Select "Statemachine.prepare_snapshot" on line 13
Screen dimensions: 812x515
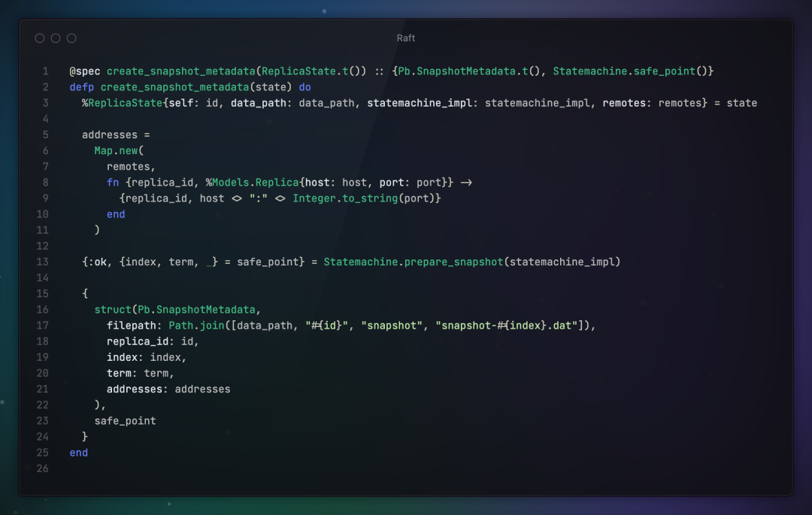point(414,262)
